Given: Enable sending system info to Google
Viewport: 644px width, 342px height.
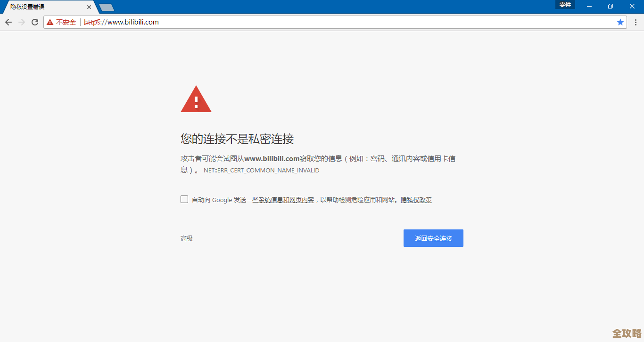Looking at the screenshot, I should [184, 199].
